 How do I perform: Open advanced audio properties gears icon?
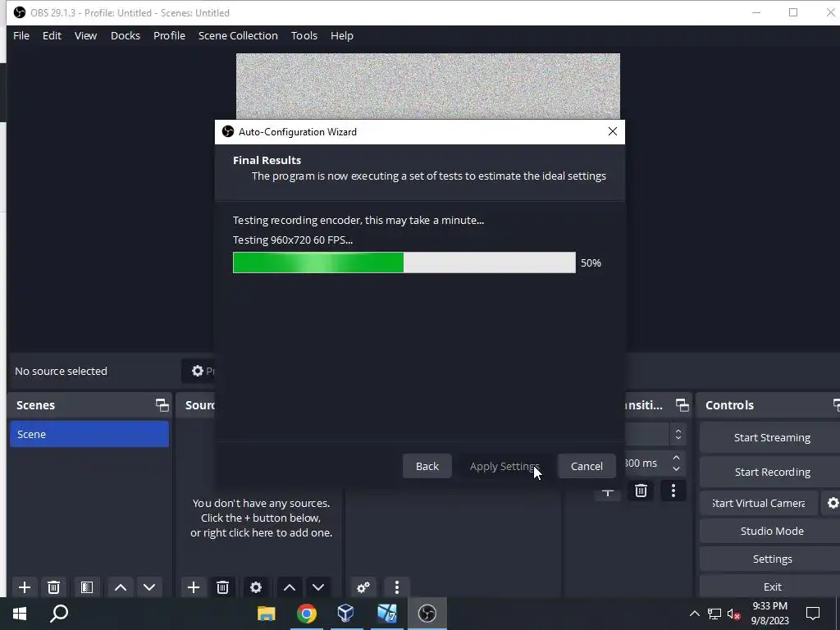363,587
